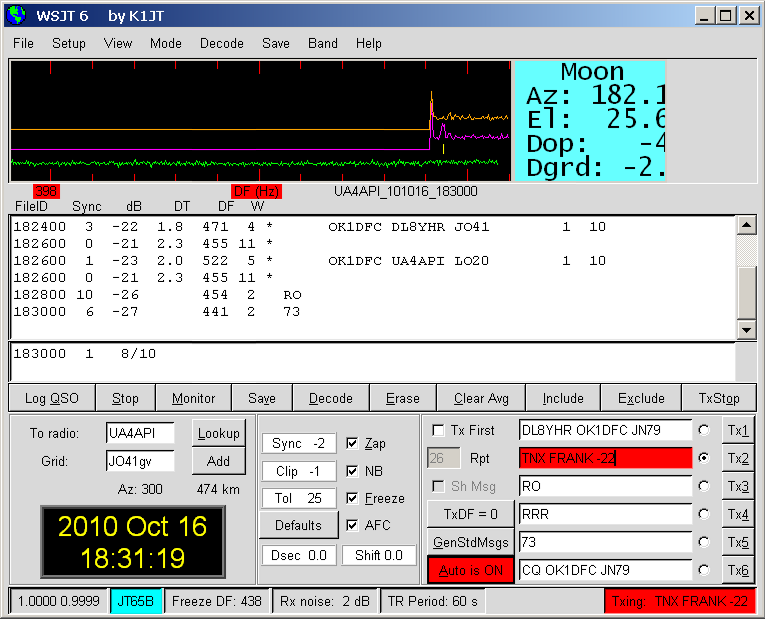Screen dimensions: 765x619
Task: Open the Setup menu
Action: pyautogui.click(x=69, y=43)
